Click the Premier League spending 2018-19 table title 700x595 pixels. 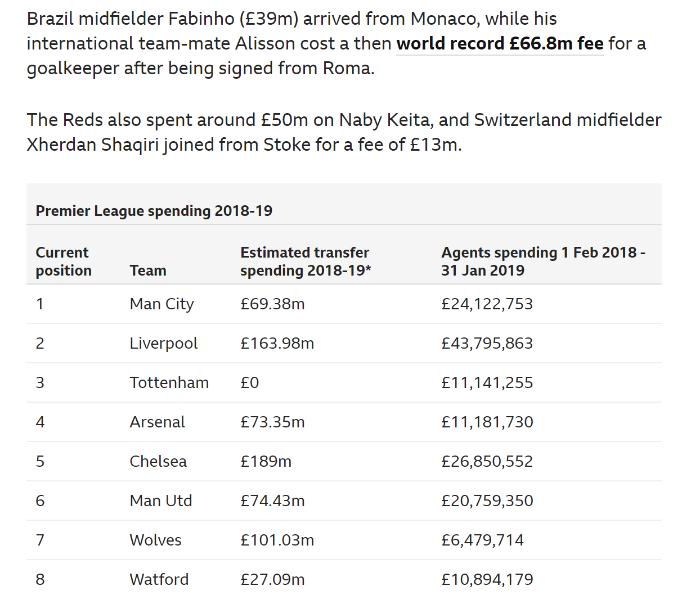pyautogui.click(x=154, y=211)
